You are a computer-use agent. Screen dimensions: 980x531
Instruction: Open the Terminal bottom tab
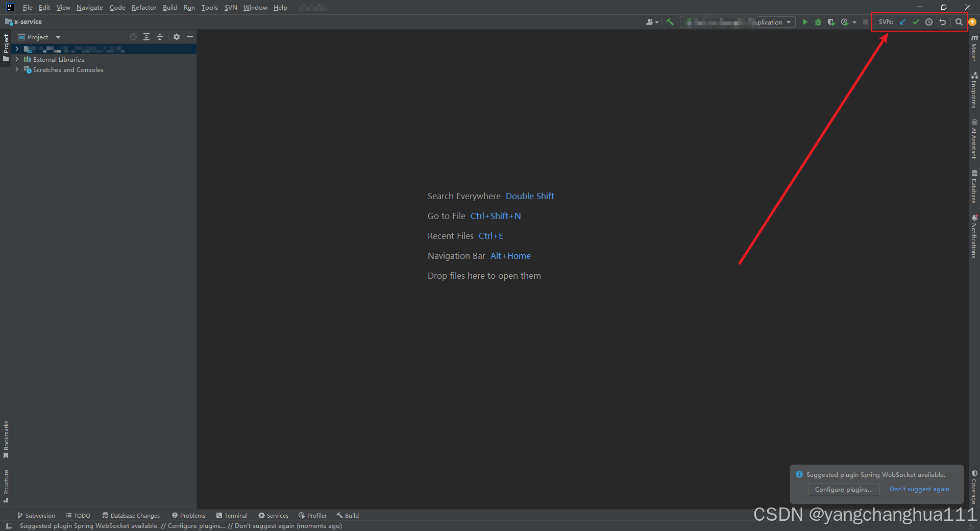232,516
